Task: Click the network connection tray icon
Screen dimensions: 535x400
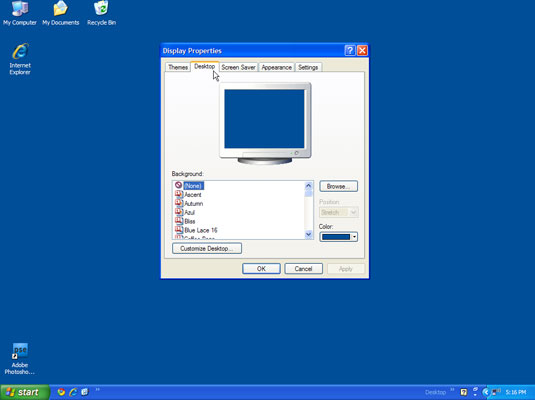Action: click(x=496, y=392)
